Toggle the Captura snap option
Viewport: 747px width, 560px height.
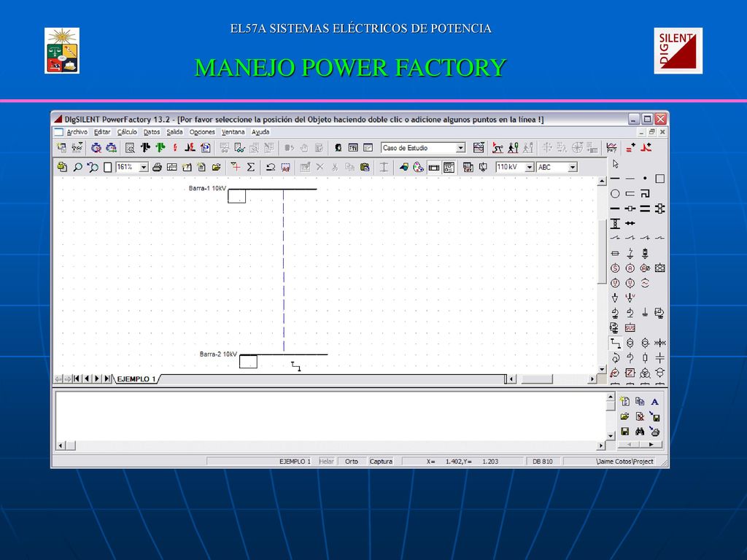[x=381, y=462]
